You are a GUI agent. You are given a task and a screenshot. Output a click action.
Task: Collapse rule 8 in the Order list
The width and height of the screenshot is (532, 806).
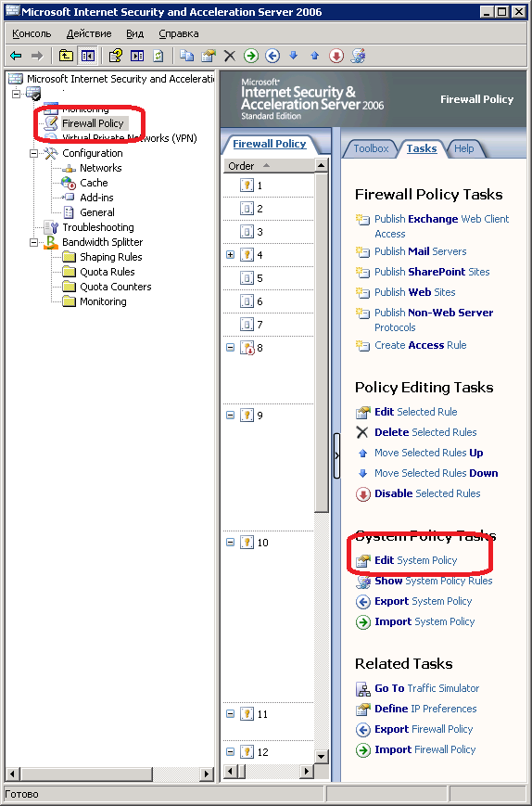pyautogui.click(x=231, y=348)
